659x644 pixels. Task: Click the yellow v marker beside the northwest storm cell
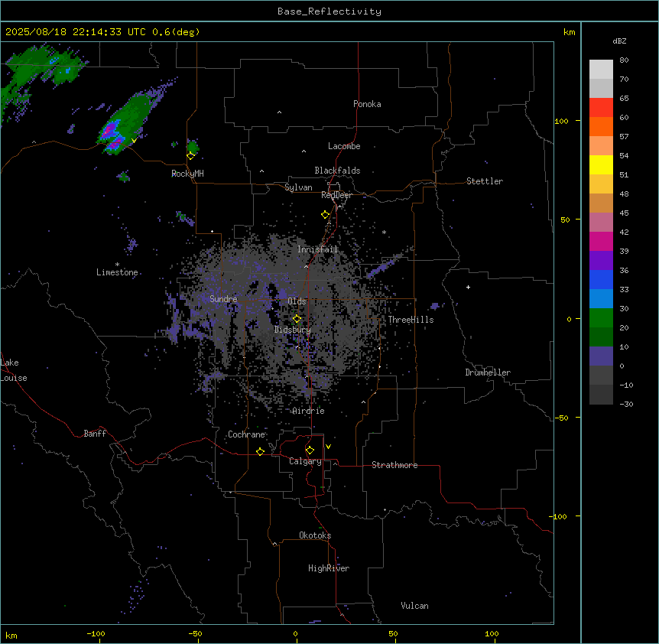pyautogui.click(x=134, y=141)
